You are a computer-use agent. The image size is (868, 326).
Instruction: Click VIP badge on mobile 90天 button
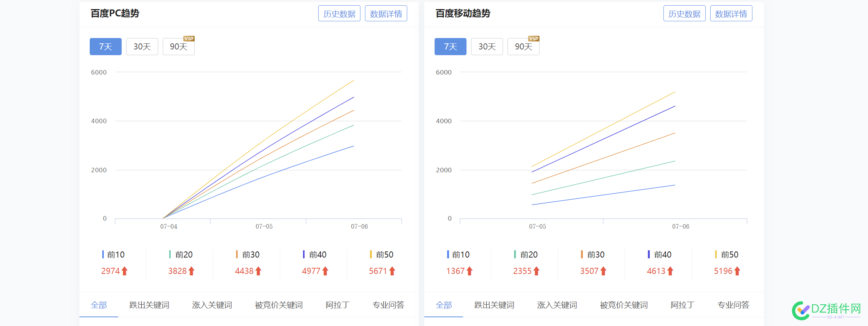coord(534,38)
